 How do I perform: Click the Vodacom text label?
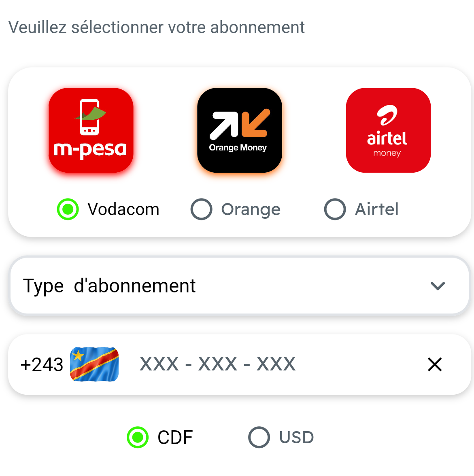pos(123,209)
